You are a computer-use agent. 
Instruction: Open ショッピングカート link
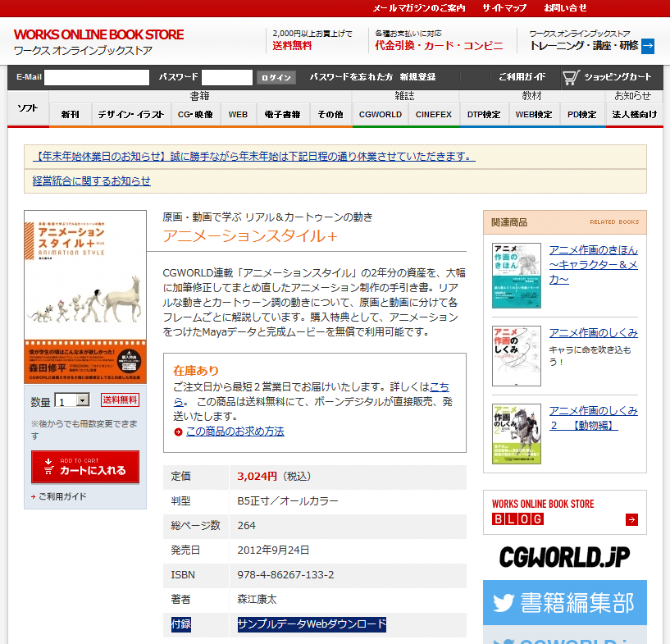(x=618, y=77)
